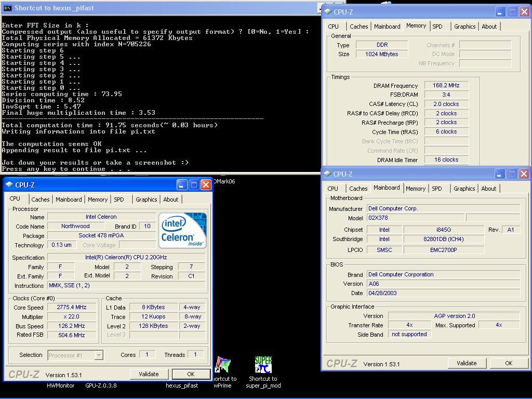The height and width of the screenshot is (399, 532).
Task: Click the Multiplier value x 22.0
Action: click(72, 316)
